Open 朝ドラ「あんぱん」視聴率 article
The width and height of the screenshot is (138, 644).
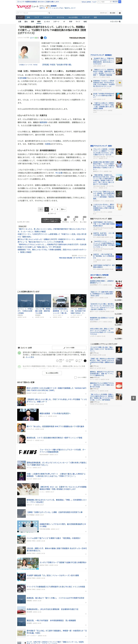[55, 427]
